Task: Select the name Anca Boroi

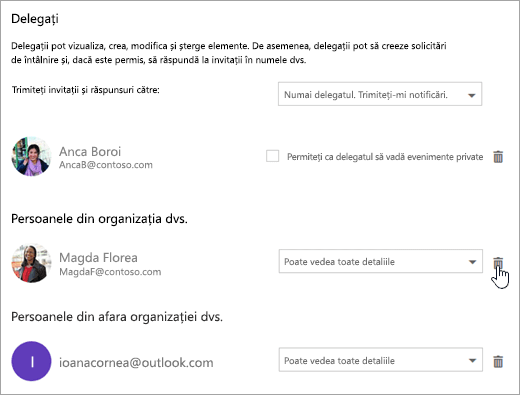Action: (x=90, y=152)
